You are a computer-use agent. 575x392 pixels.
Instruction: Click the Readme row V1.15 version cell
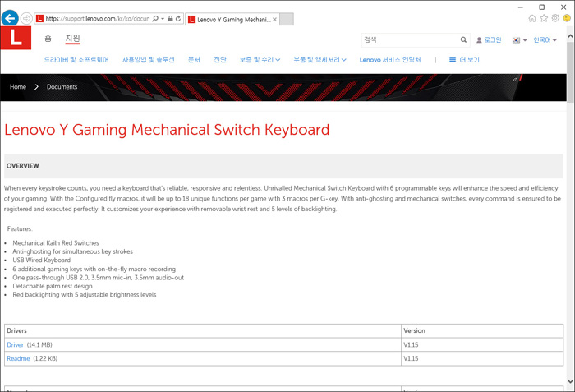(x=482, y=358)
